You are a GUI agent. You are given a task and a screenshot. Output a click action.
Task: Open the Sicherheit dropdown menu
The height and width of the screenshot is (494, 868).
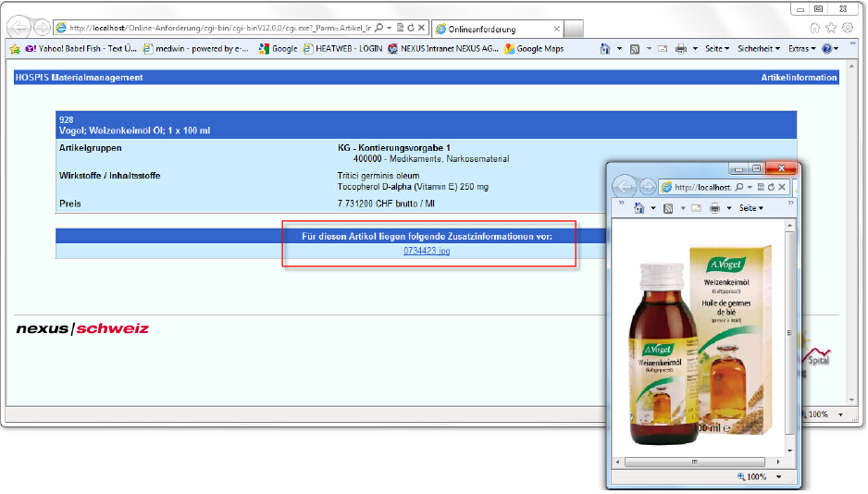(758, 48)
